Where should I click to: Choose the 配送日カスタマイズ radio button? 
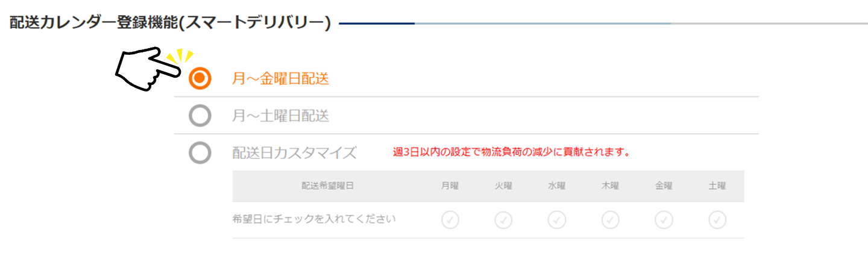coord(200,153)
